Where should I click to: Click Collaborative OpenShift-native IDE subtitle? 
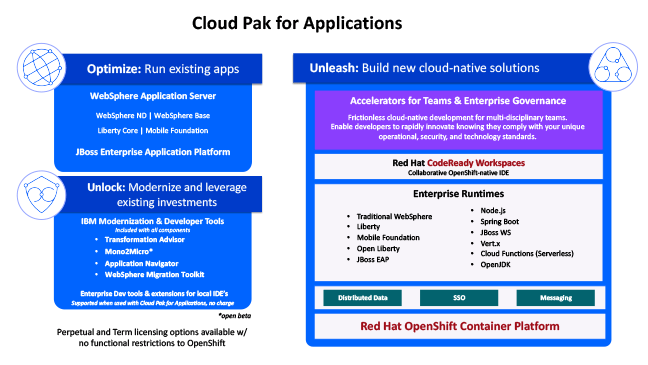pos(458,173)
